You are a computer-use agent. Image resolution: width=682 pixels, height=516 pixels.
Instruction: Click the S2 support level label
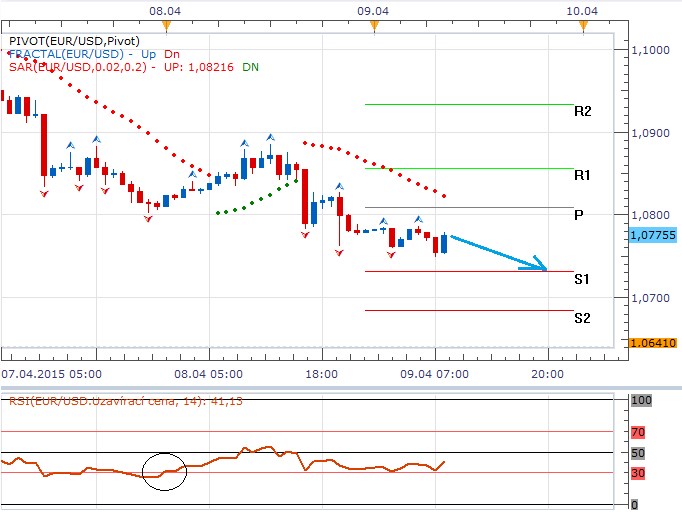[582, 318]
